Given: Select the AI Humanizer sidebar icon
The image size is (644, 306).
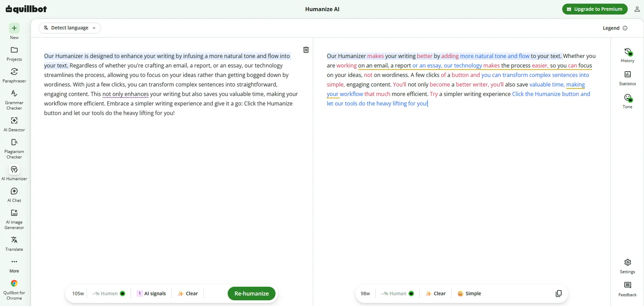Looking at the screenshot, I should [14, 170].
